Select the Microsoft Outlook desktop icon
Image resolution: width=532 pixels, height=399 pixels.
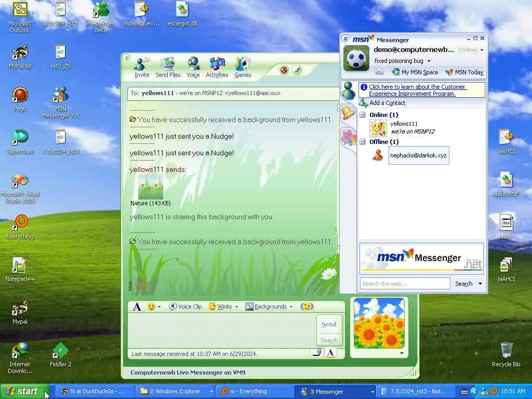pos(20,18)
